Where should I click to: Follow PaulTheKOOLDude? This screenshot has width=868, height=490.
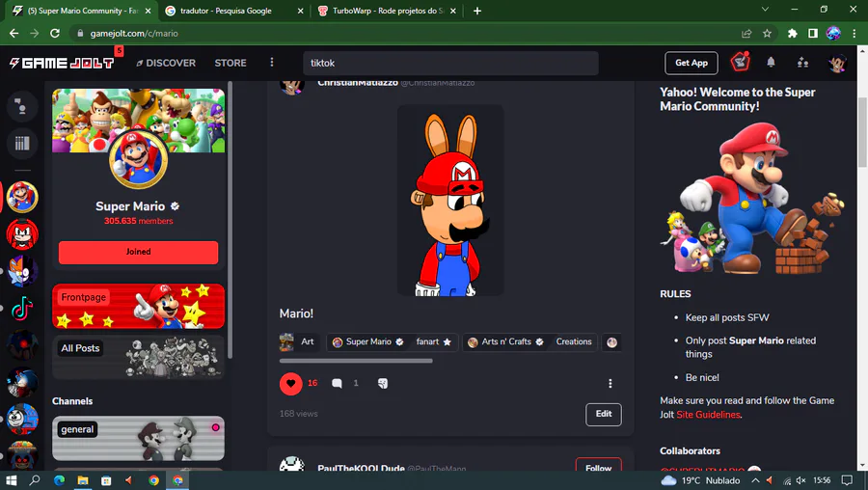[598, 465]
